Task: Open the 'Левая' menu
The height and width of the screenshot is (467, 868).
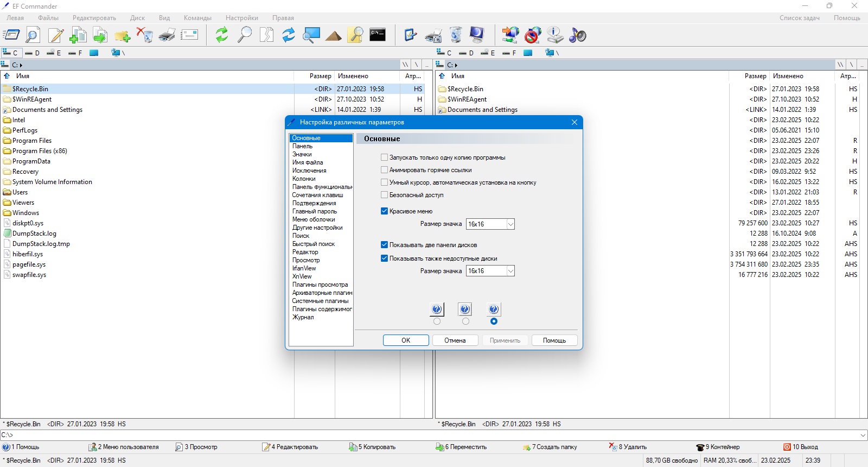Action: [x=15, y=18]
